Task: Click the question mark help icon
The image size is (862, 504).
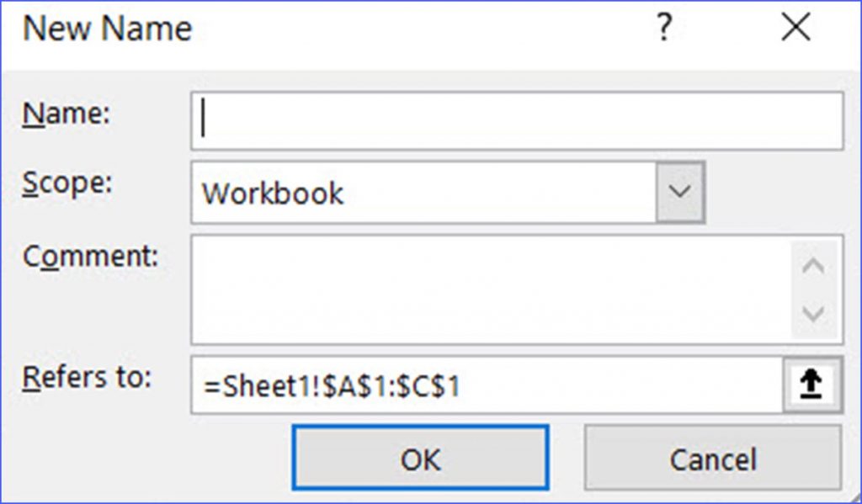Action: [x=664, y=29]
